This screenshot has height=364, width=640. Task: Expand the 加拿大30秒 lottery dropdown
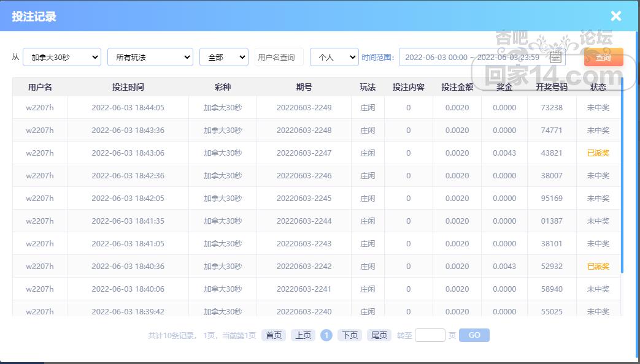click(x=62, y=57)
